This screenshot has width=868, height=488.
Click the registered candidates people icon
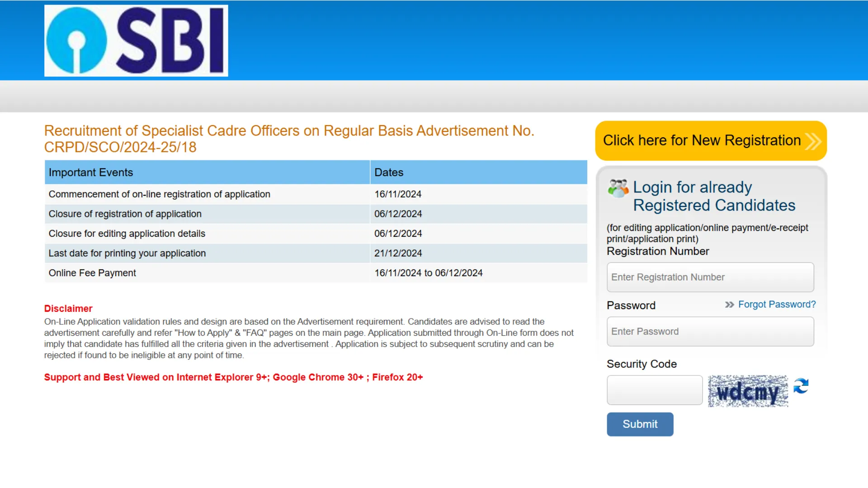pos(618,188)
